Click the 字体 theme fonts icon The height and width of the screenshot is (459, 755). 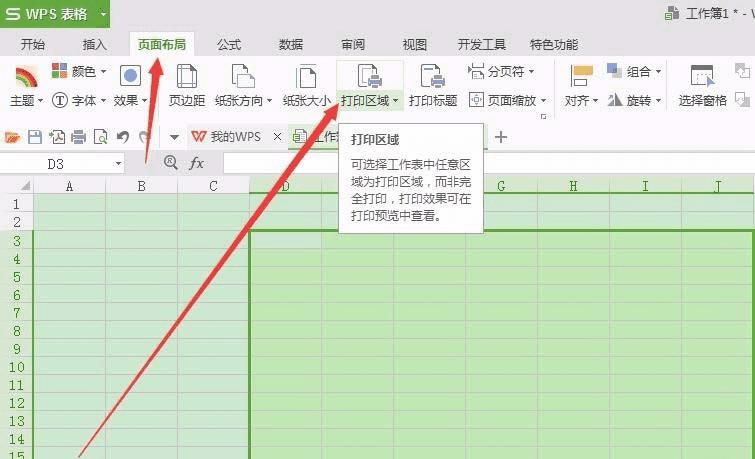pyautogui.click(x=60, y=100)
